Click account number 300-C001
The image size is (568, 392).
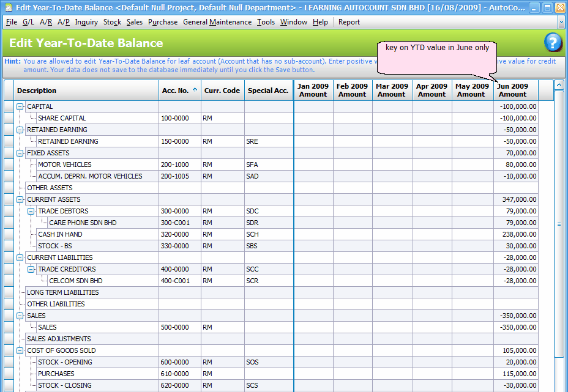click(175, 223)
